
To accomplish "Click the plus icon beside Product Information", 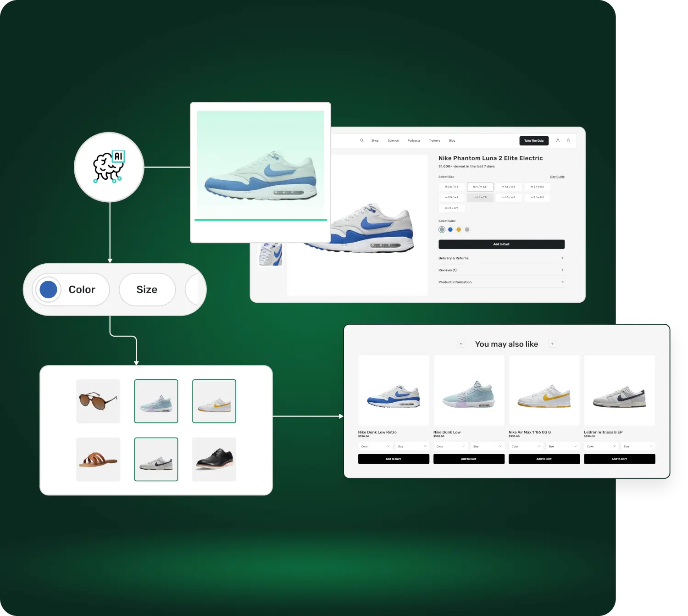I will coord(563,282).
